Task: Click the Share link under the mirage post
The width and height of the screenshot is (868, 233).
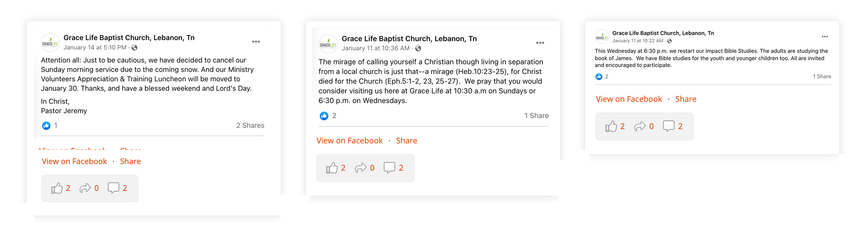Action: click(406, 141)
